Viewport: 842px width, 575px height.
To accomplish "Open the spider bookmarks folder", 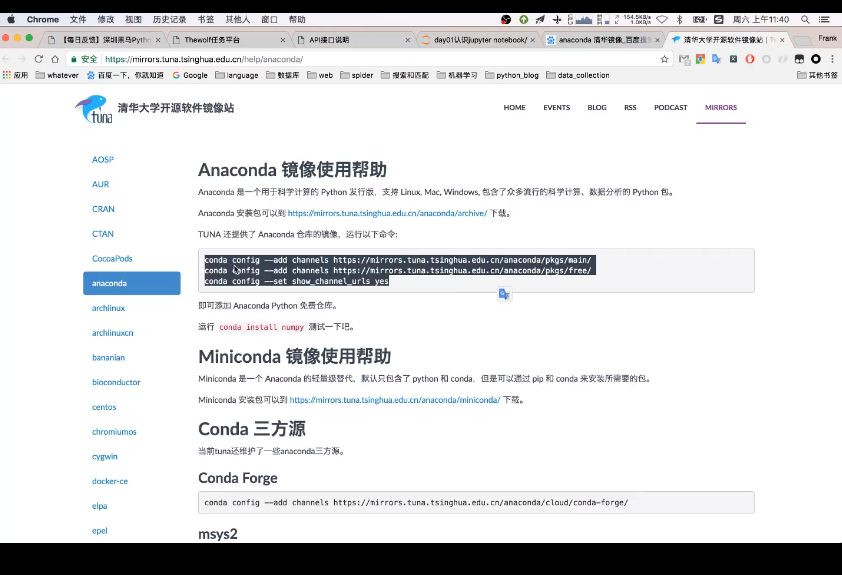I will tap(357, 75).
